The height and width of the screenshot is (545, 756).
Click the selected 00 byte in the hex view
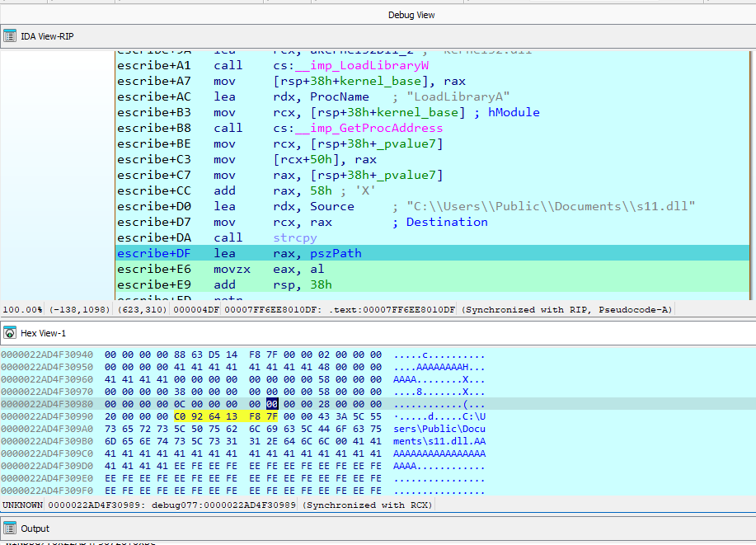pyautogui.click(x=272, y=404)
